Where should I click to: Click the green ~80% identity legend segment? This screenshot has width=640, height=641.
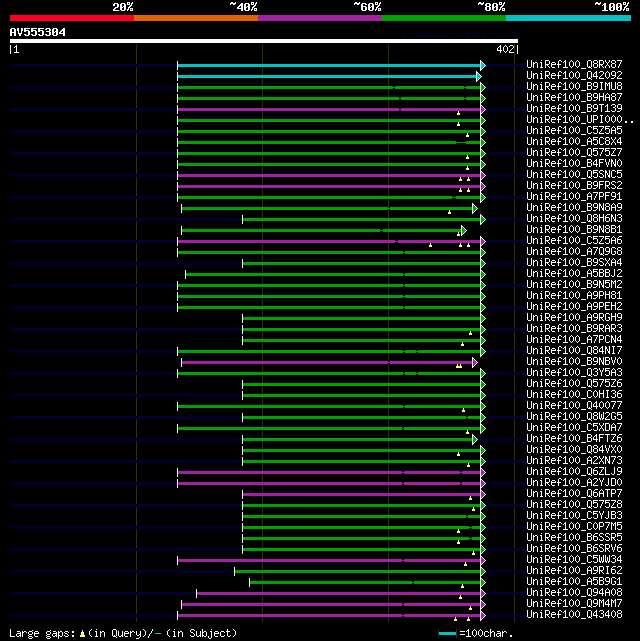click(x=444, y=18)
